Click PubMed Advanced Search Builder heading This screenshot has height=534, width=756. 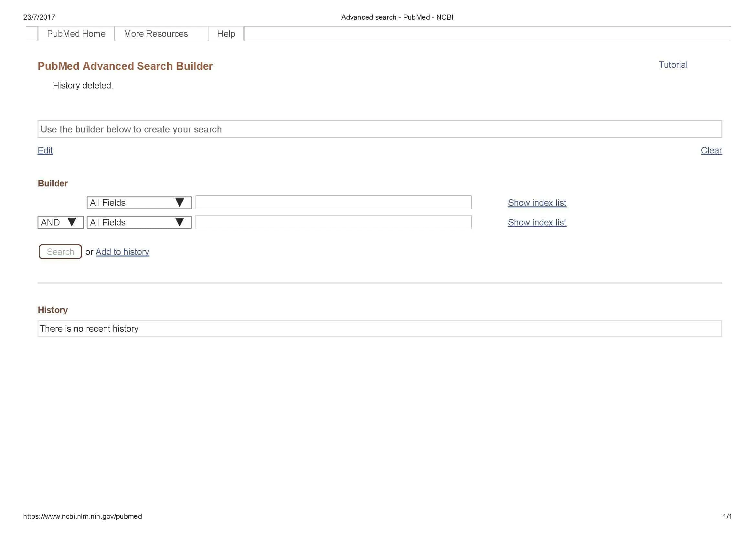click(x=125, y=66)
